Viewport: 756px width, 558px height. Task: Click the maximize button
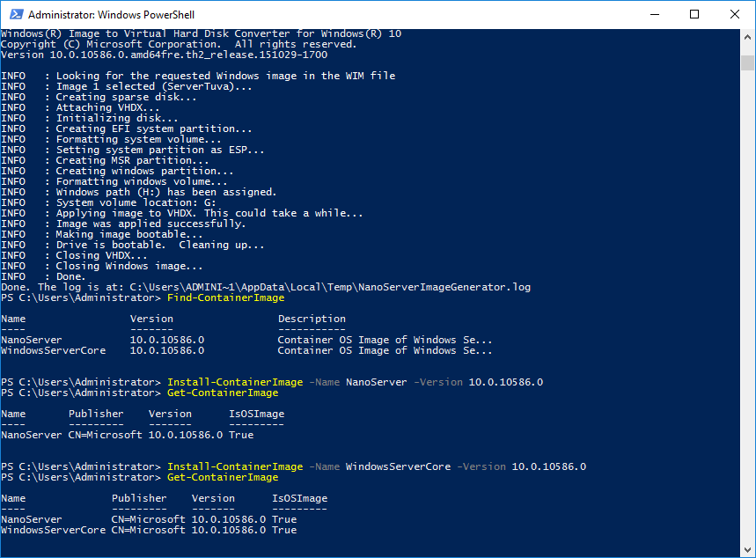[694, 14]
